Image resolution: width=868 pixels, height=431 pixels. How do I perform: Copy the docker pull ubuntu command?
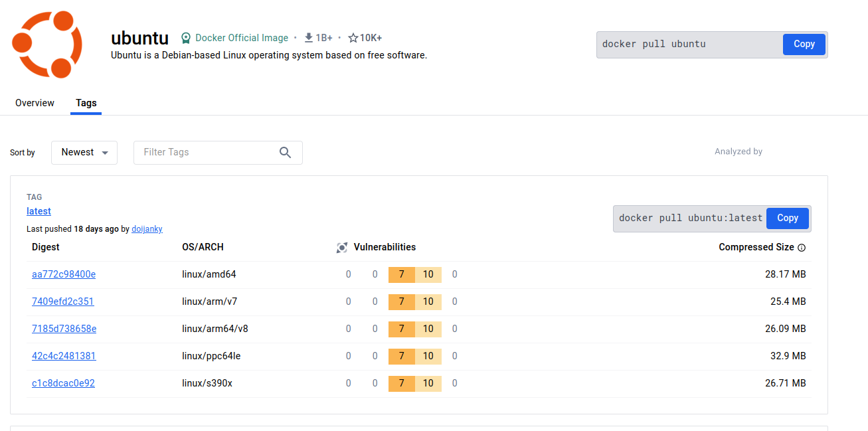pyautogui.click(x=804, y=44)
